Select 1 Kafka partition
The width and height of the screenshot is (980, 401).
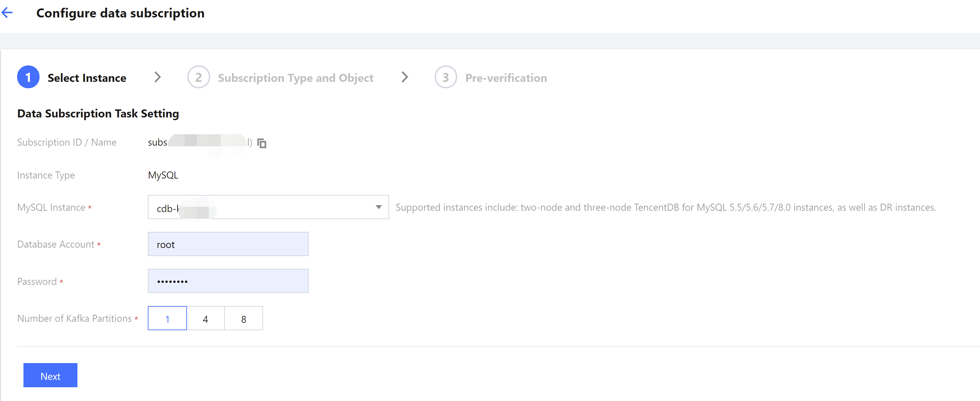(x=167, y=318)
